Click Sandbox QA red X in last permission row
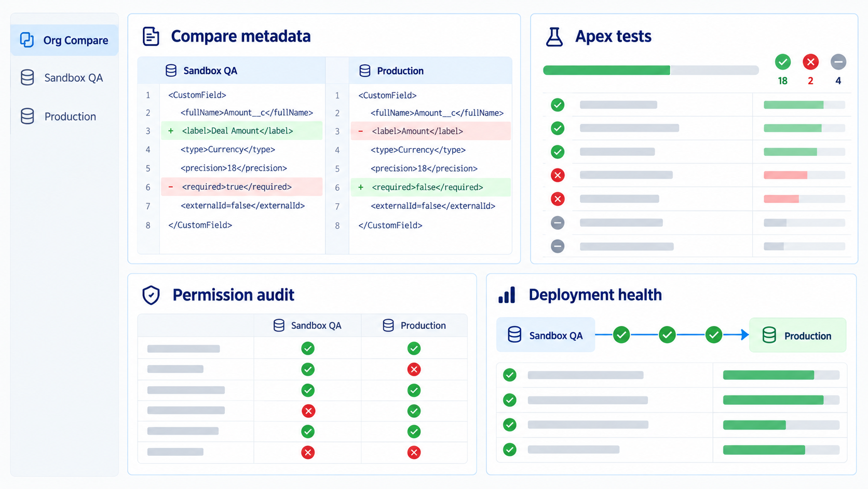This screenshot has width=868, height=489. tap(308, 453)
